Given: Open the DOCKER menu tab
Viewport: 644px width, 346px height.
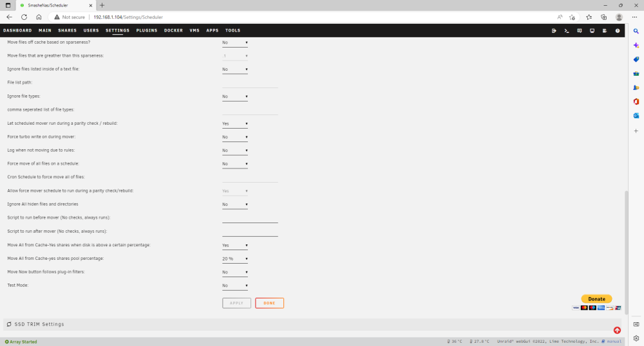Looking at the screenshot, I should click(173, 30).
